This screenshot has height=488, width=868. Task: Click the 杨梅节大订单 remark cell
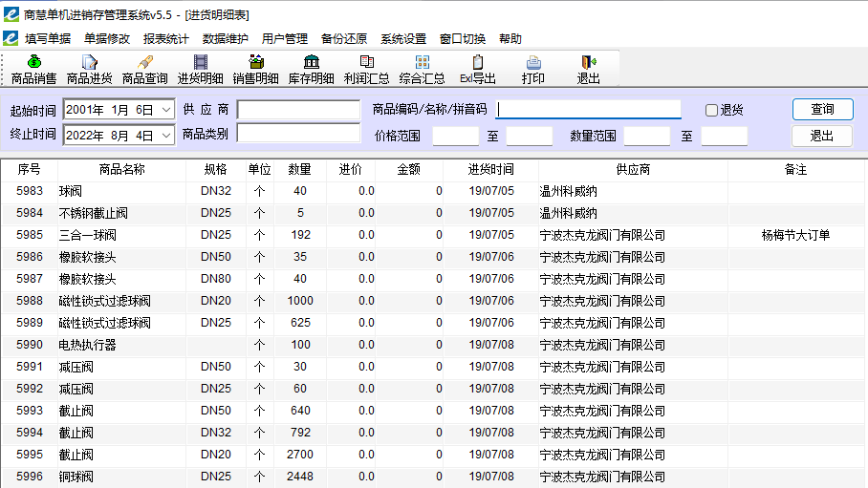(x=795, y=235)
